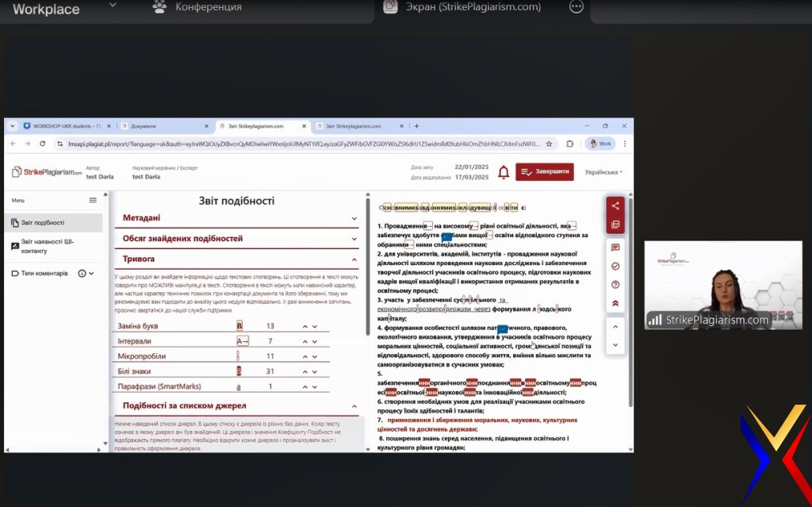Click the double-chevron jump-to-top icon

(615, 303)
